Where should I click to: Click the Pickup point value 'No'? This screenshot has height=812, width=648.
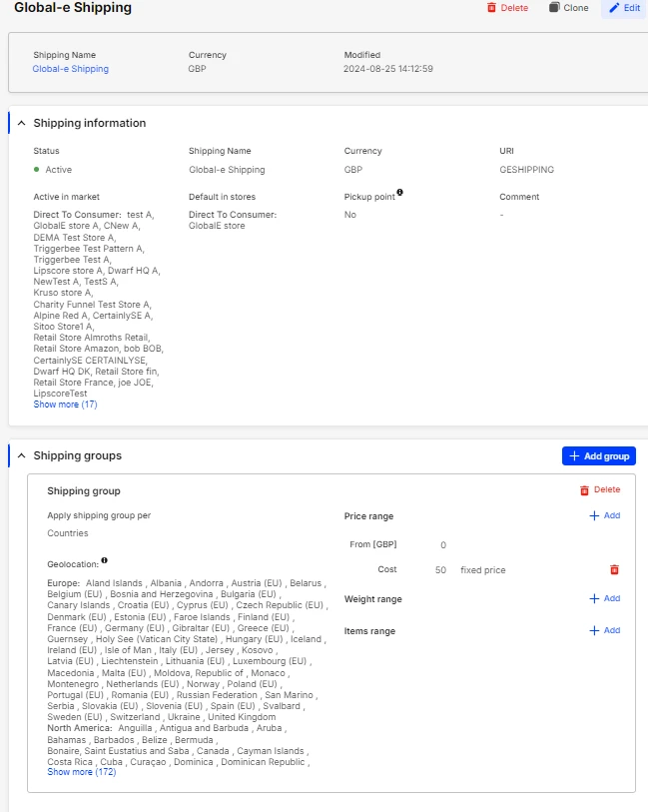pos(349,215)
